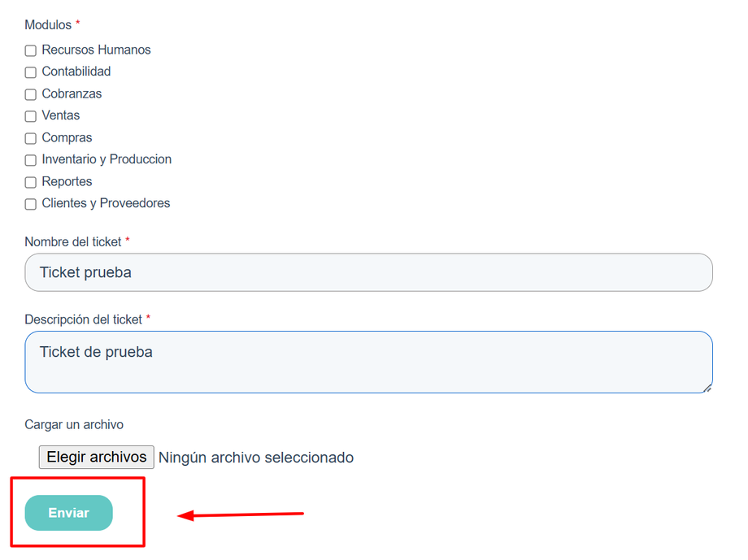
Task: Toggle the Inventario y Produccion checkbox
Action: pos(31,160)
